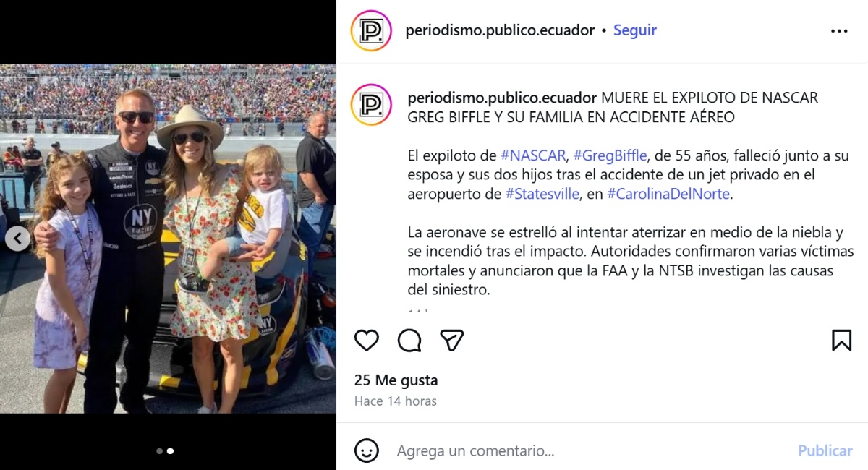Like the post with the heart icon
The width and height of the screenshot is (868, 470).
point(367,340)
